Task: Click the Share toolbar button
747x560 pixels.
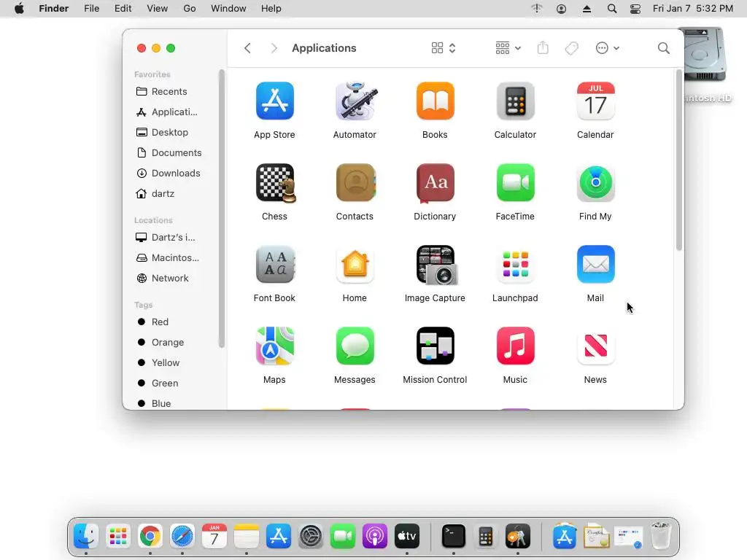Action: tap(543, 48)
